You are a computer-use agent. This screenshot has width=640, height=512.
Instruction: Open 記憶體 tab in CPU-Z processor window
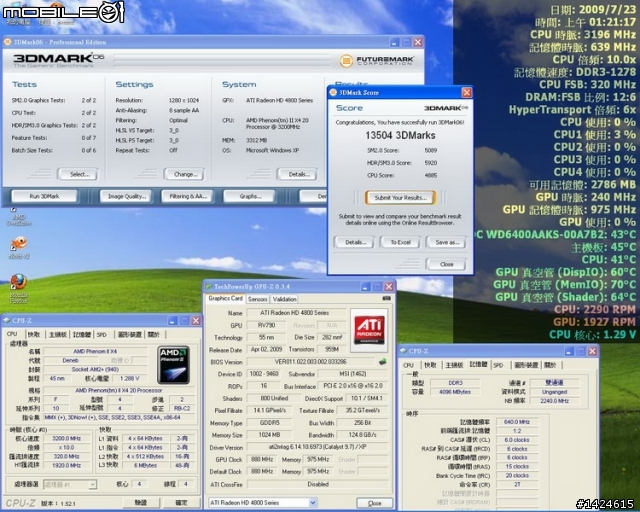click(82, 335)
